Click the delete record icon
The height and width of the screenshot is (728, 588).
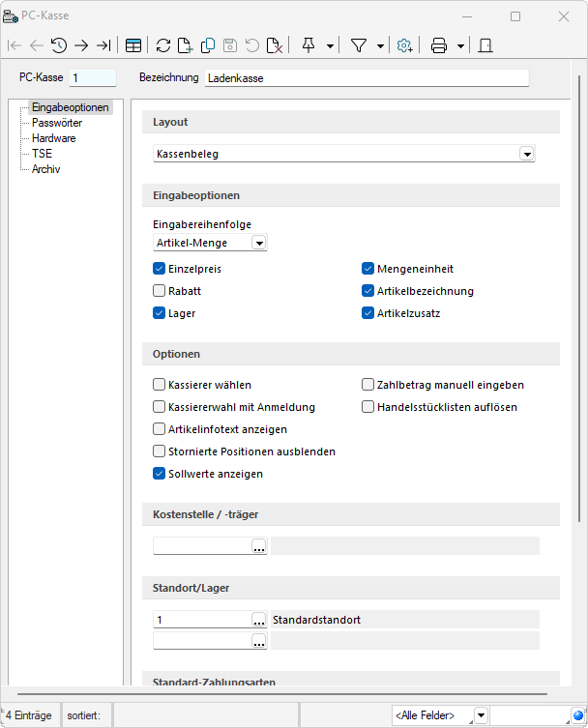click(x=275, y=45)
